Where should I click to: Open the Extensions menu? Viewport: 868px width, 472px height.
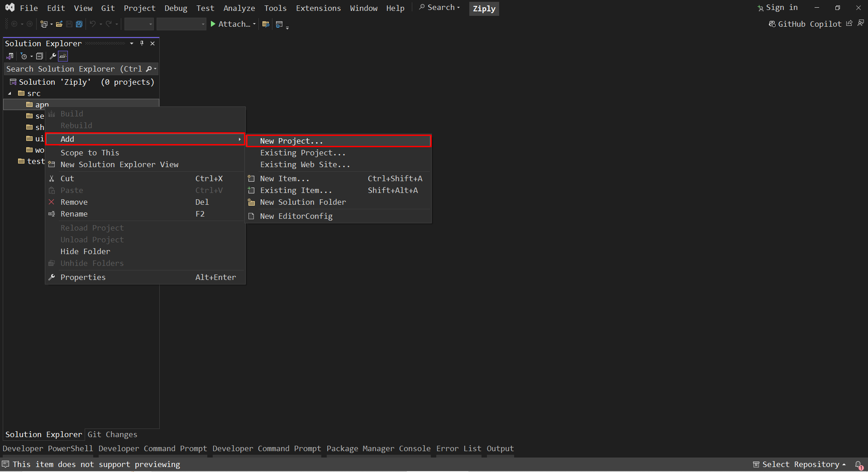pos(318,8)
